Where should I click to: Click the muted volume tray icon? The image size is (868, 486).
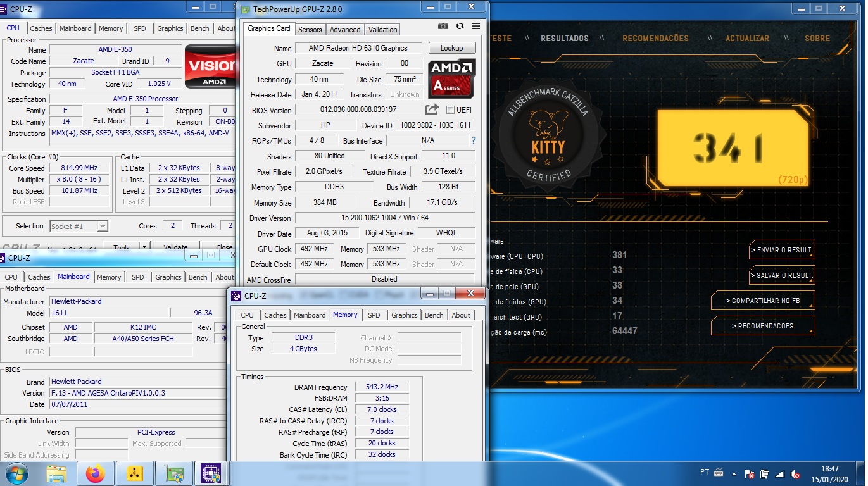795,473
